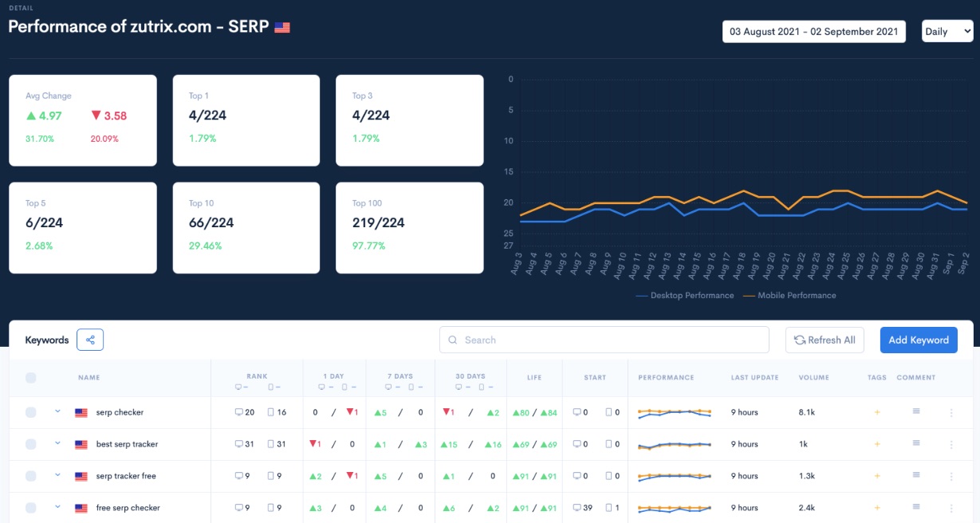The width and height of the screenshot is (980, 523).
Task: Click into the keyword Search field
Action: [604, 340]
